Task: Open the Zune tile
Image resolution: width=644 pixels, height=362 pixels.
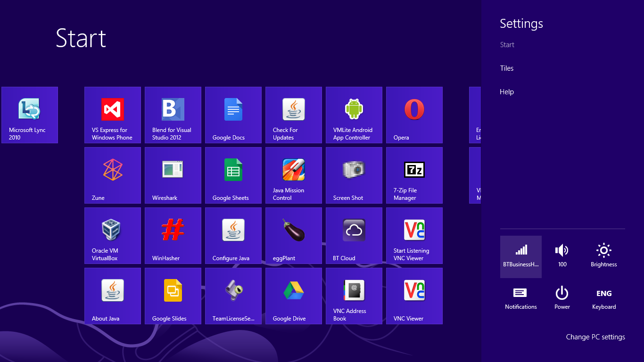Action: click(x=112, y=175)
